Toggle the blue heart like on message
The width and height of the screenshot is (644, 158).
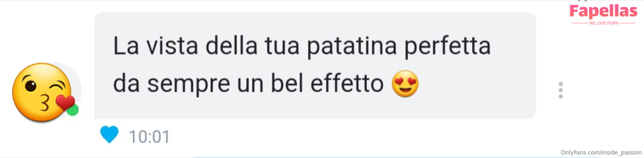(109, 134)
